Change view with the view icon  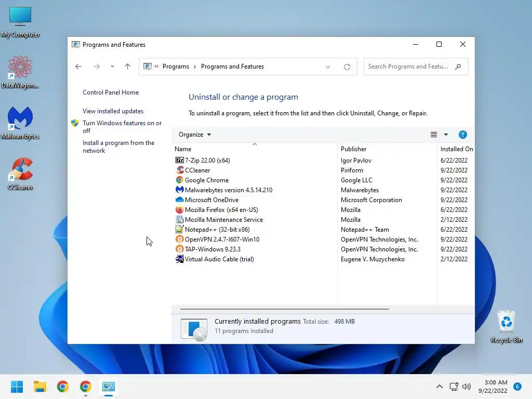(x=434, y=135)
